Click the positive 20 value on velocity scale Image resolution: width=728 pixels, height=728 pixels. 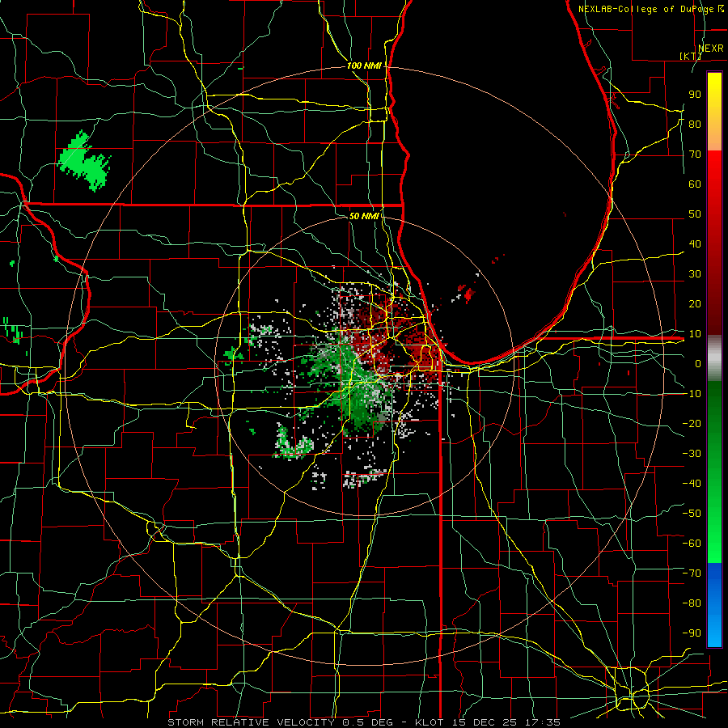coord(695,303)
